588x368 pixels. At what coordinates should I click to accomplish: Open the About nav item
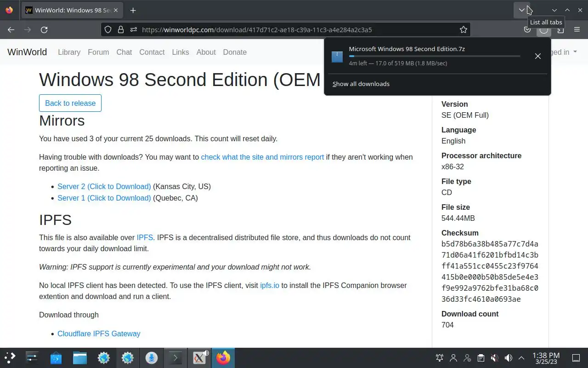(206, 52)
